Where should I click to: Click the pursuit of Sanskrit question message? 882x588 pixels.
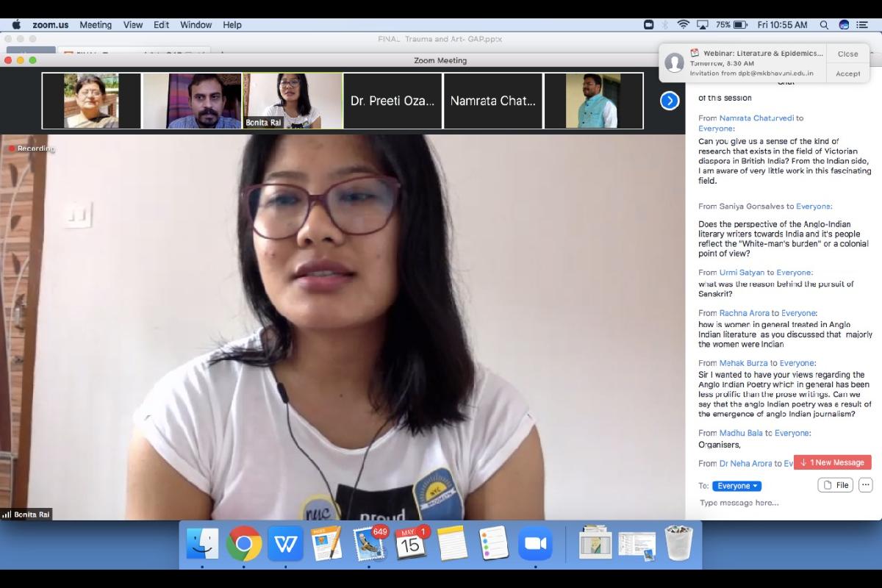point(776,289)
